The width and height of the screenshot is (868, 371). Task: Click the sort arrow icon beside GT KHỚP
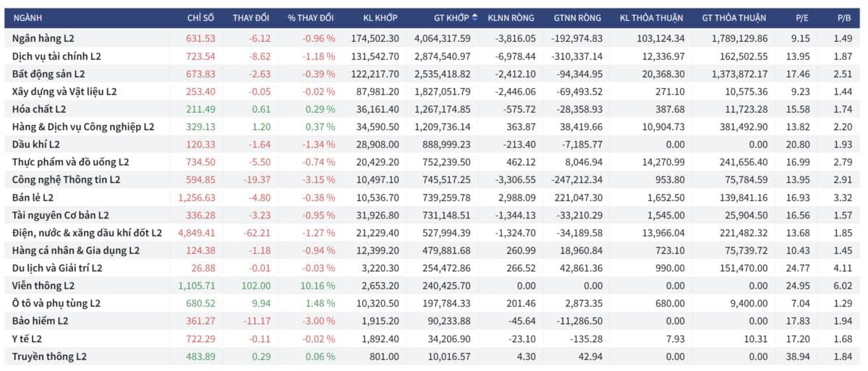(x=475, y=17)
